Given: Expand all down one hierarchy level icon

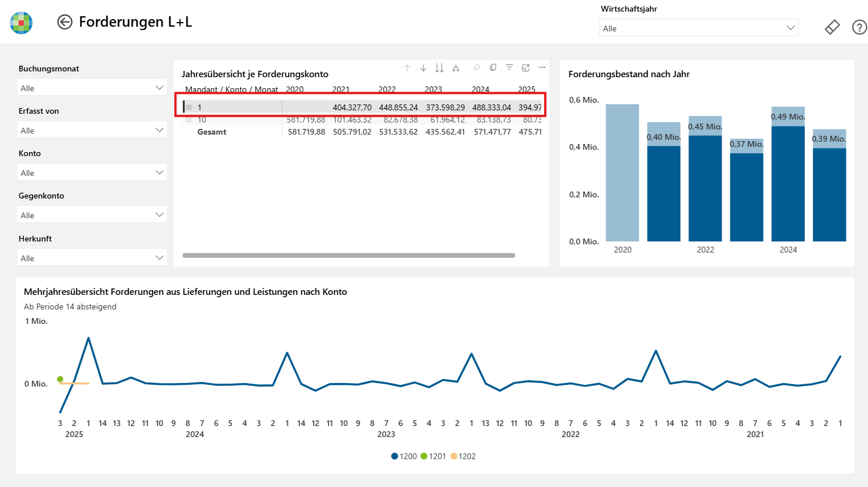Looking at the screenshot, I should [456, 68].
